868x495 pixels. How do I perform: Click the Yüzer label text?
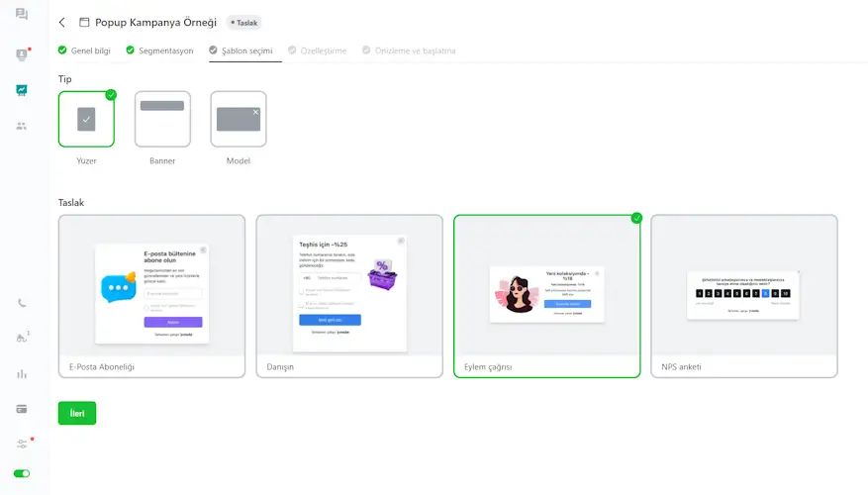click(86, 160)
